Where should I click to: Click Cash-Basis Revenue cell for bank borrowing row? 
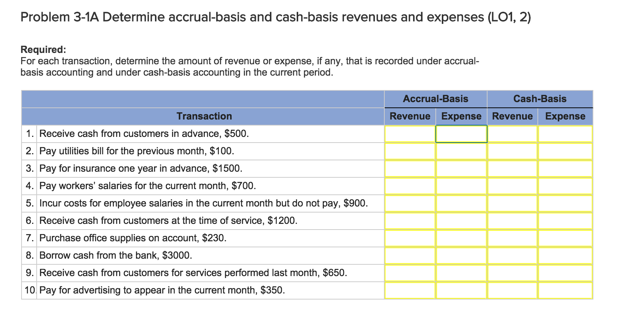(512, 256)
